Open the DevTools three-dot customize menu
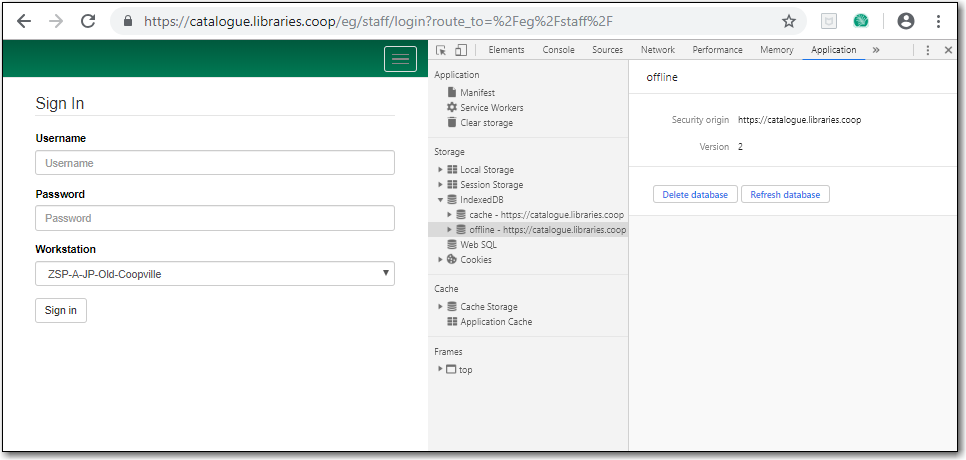 click(927, 50)
